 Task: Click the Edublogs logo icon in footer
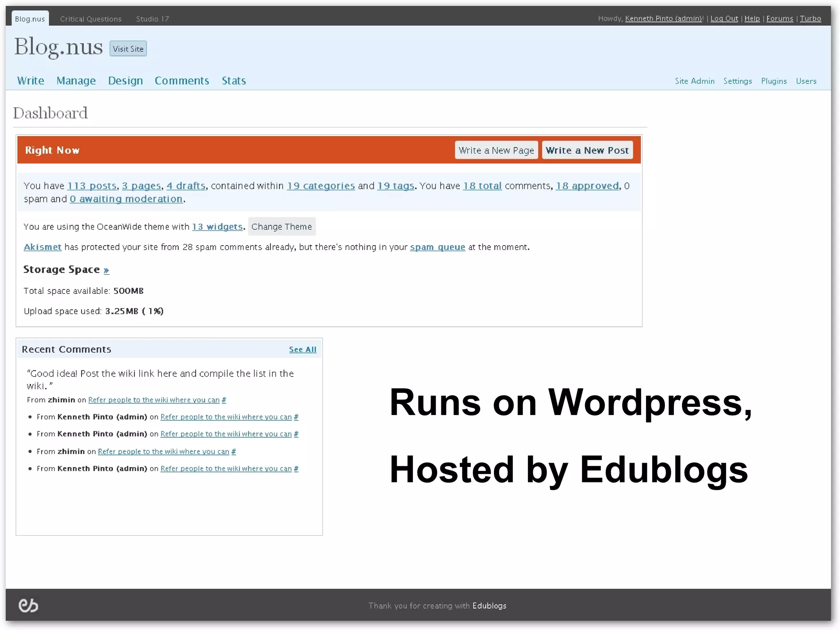[28, 605]
